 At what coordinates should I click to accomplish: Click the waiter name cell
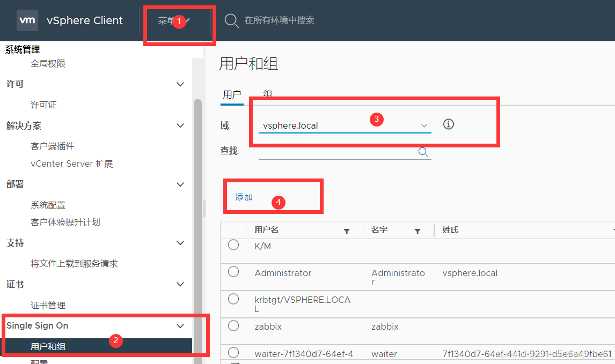point(384,354)
